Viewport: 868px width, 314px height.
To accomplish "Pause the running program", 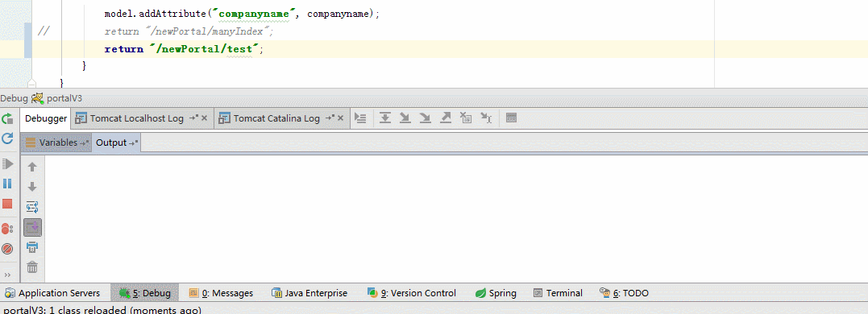I will [x=7, y=184].
